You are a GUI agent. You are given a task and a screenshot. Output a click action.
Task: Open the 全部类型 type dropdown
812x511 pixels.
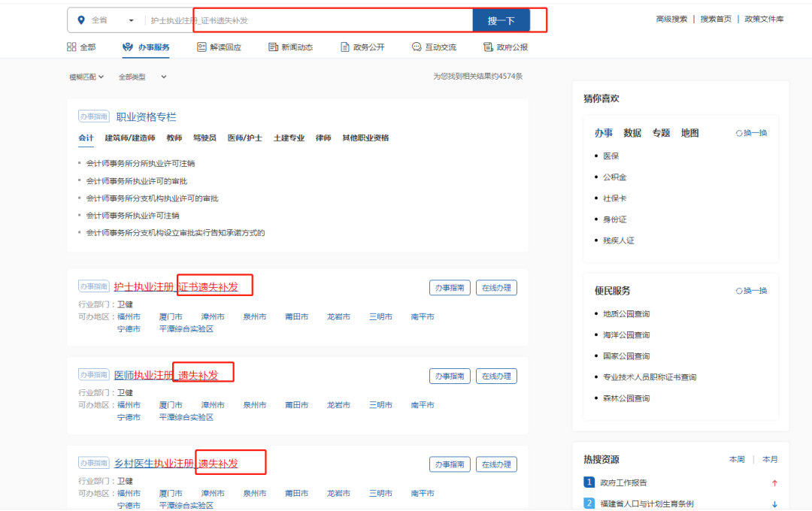pos(142,77)
